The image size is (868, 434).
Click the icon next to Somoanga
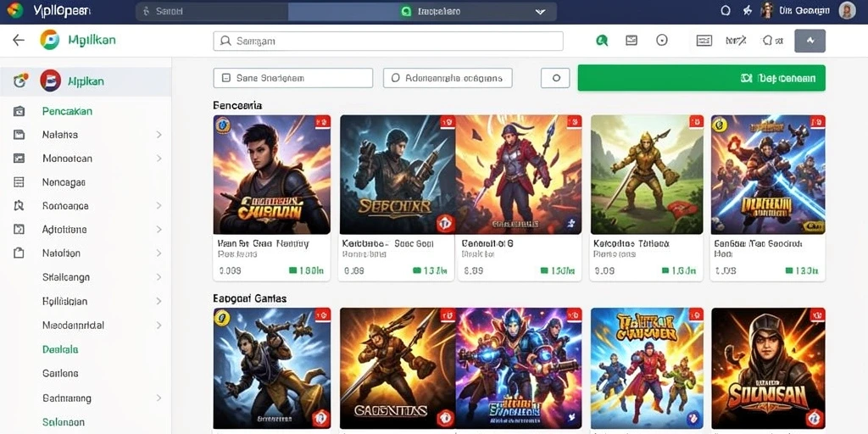(19, 206)
